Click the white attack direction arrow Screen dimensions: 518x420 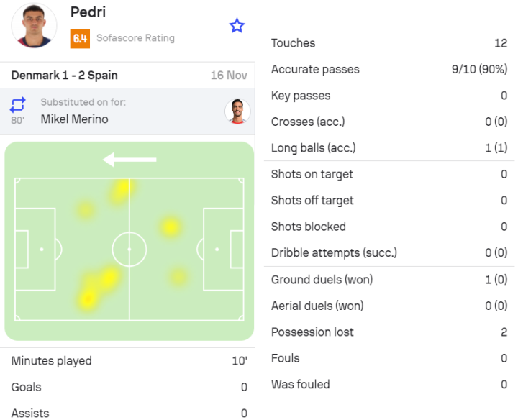129,159
